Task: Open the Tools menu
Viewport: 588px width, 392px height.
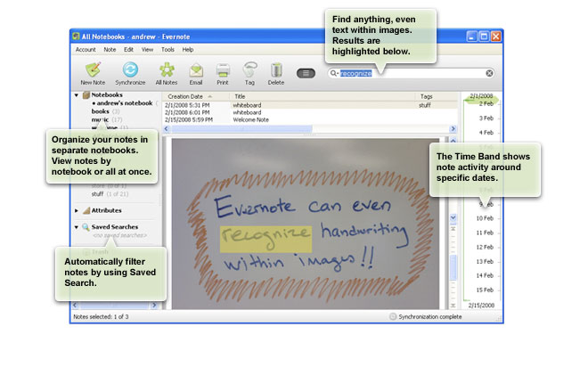Action: pos(167,50)
